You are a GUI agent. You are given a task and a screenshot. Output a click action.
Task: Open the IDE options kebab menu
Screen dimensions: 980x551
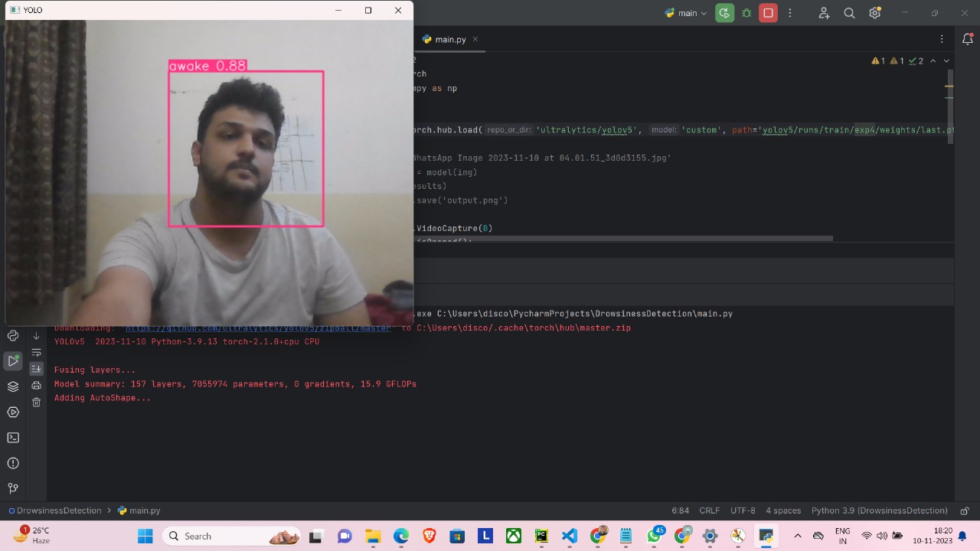[790, 13]
